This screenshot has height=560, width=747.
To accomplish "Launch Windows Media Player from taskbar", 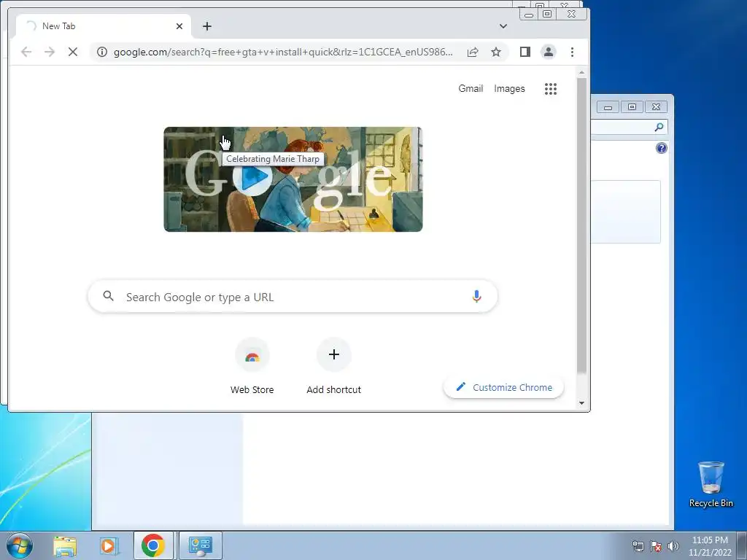I will 109,545.
